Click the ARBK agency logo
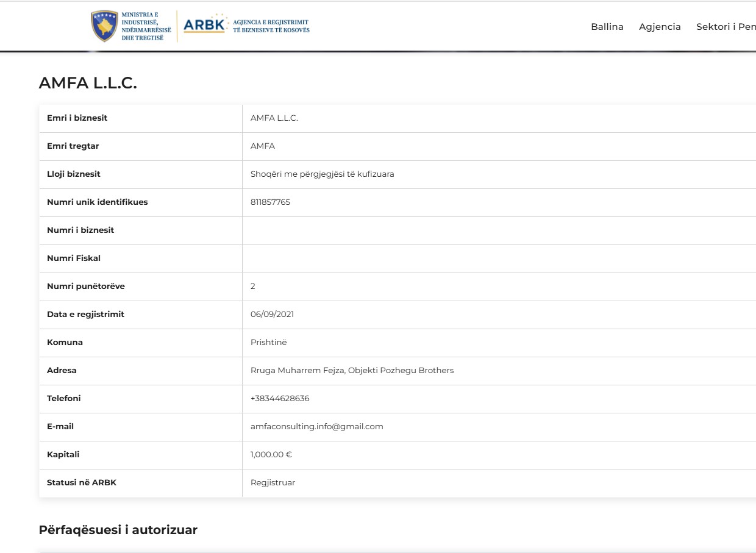The width and height of the screenshot is (756, 553). [246, 26]
